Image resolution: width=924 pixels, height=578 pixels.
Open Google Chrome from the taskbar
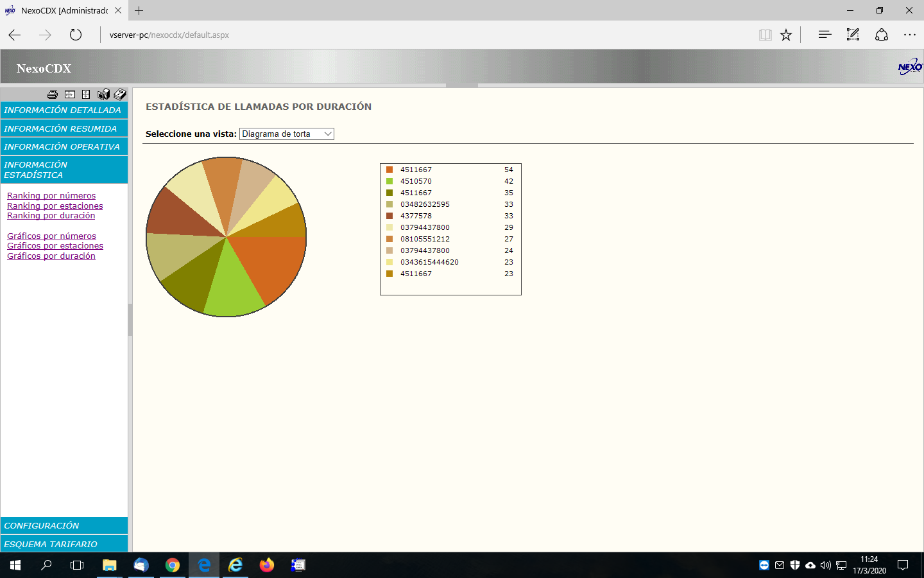click(172, 565)
